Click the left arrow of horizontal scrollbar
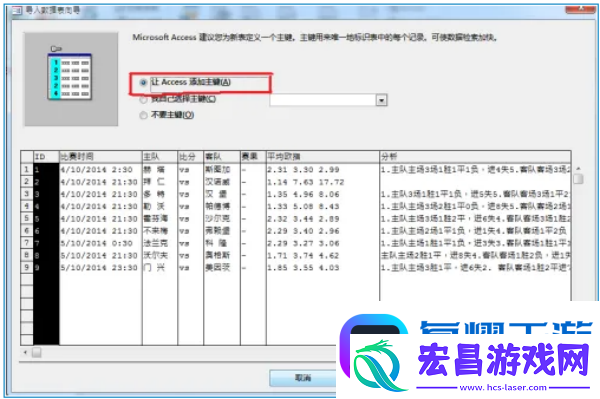Viewport: 600px width, 399px height. (25, 352)
